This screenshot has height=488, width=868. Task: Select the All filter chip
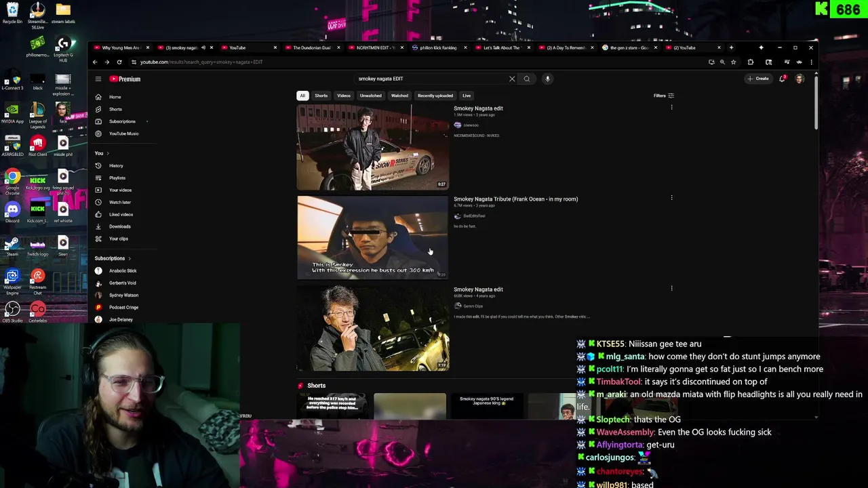[x=302, y=96]
